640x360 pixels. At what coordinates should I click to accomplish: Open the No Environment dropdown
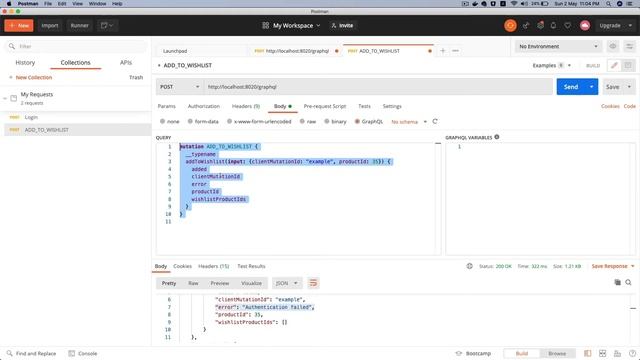pos(559,47)
